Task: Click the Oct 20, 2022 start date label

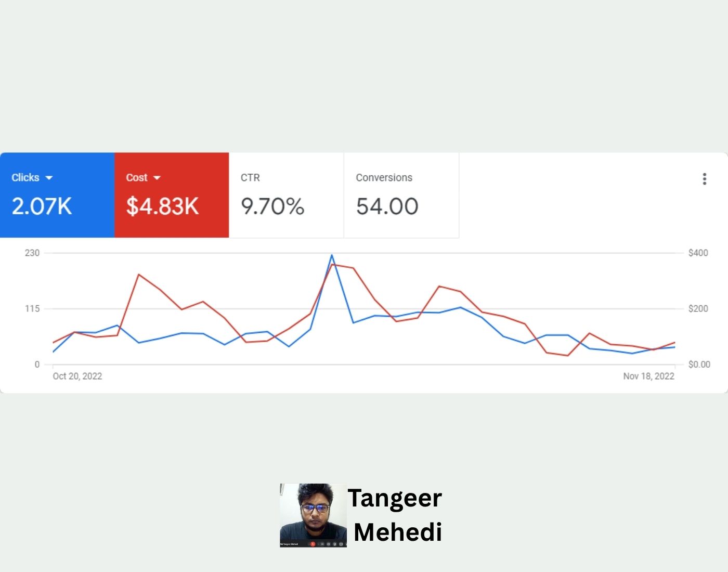Action: click(x=77, y=376)
